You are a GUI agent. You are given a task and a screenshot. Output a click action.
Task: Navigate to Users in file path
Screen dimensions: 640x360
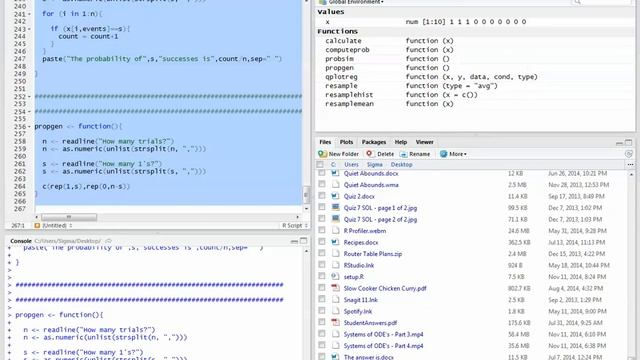(x=351, y=164)
